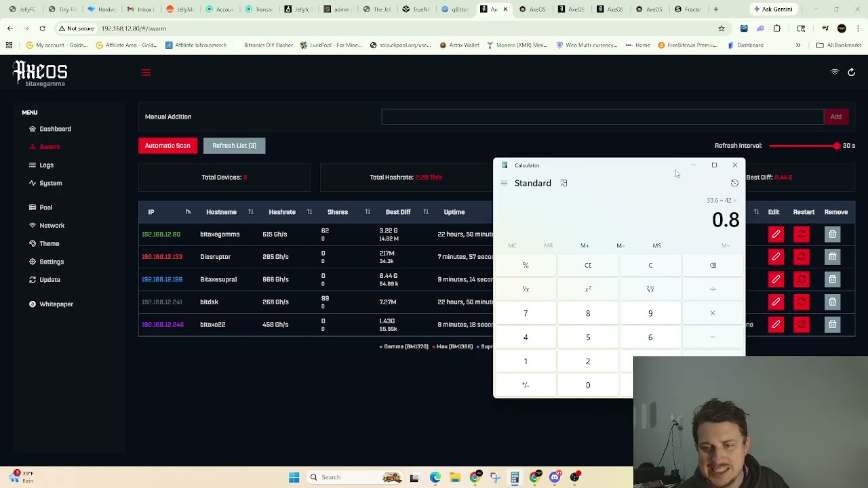Click the restart power icon in AxeOS header
868x488 pixels.
coord(851,72)
